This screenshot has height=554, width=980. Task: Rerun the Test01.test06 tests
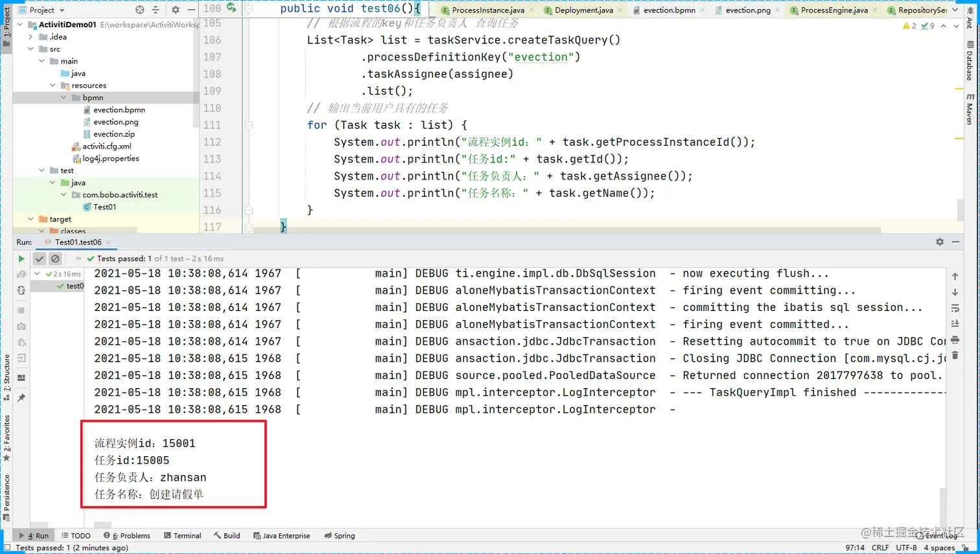(x=21, y=259)
